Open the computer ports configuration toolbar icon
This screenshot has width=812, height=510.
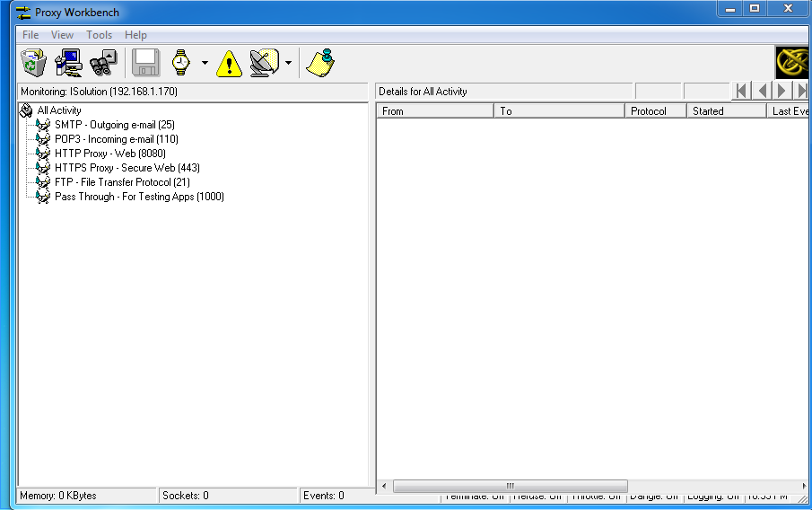pyautogui.click(x=68, y=63)
